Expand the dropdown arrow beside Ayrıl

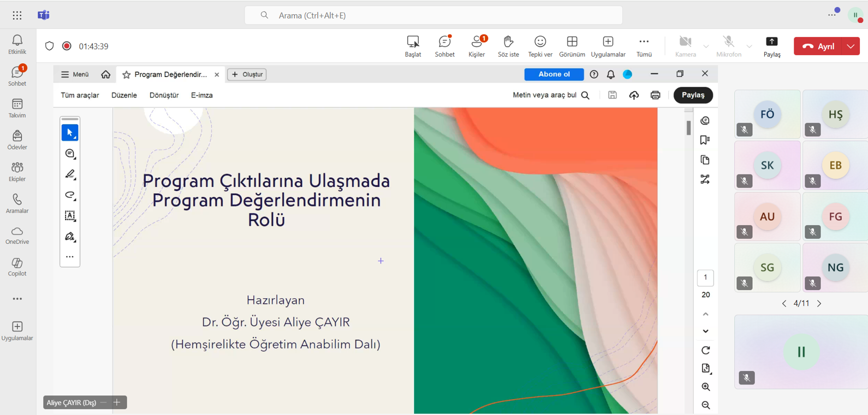click(x=851, y=46)
